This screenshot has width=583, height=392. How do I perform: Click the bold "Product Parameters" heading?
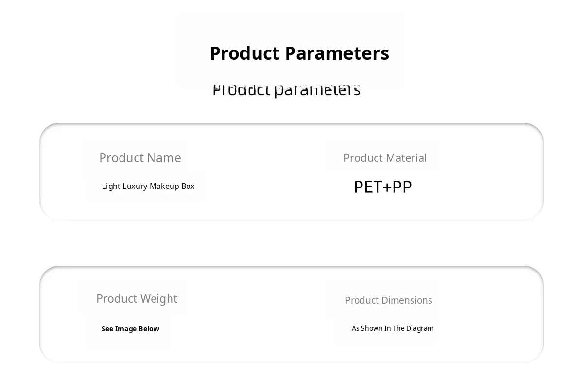coord(299,53)
